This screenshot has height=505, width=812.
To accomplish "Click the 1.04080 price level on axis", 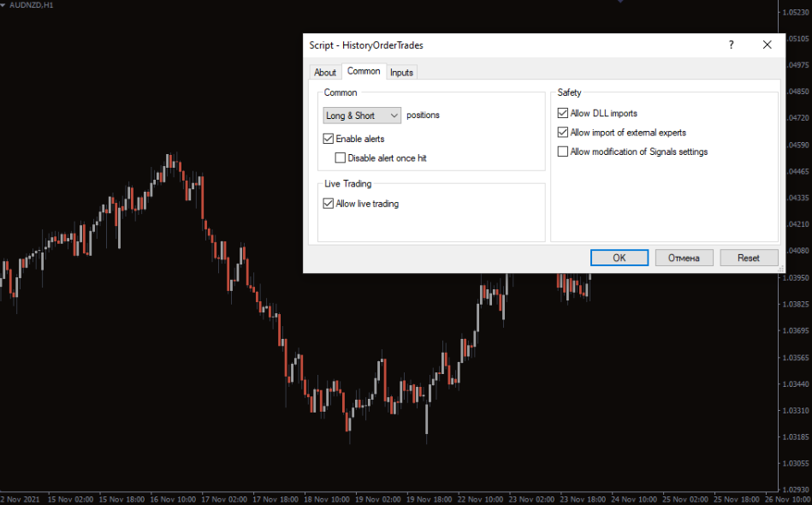I will [797, 251].
